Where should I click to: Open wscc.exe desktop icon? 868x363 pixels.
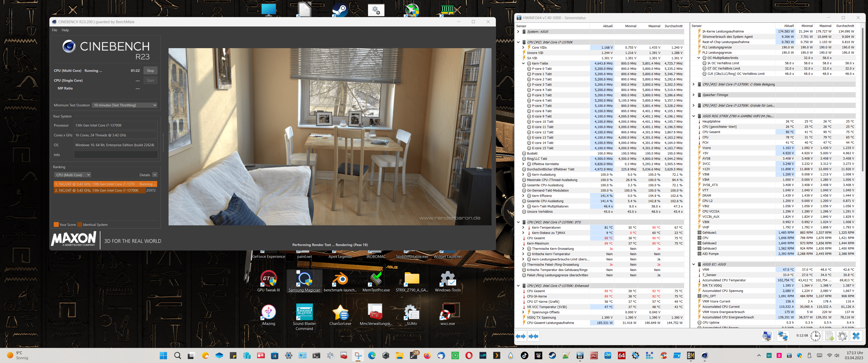click(x=447, y=315)
